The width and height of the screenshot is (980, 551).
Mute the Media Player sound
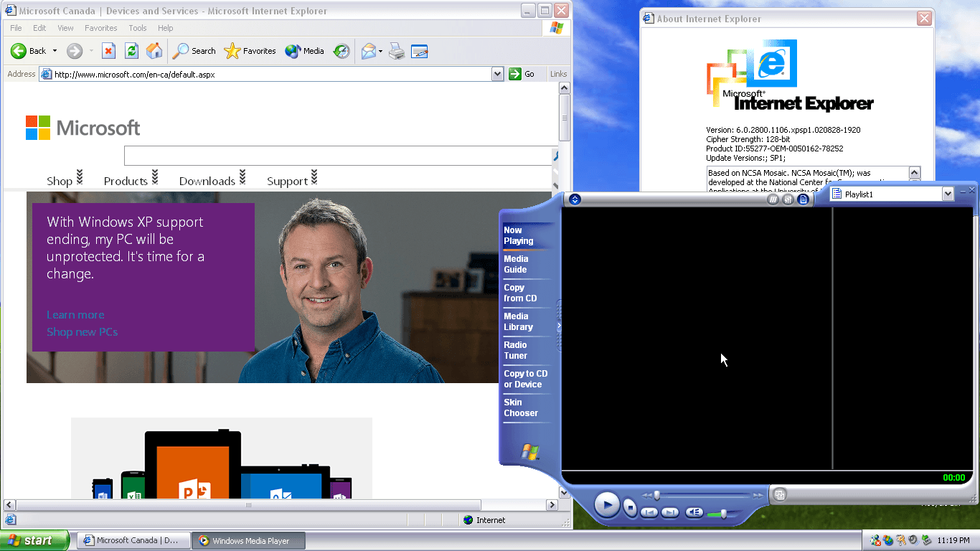694,512
